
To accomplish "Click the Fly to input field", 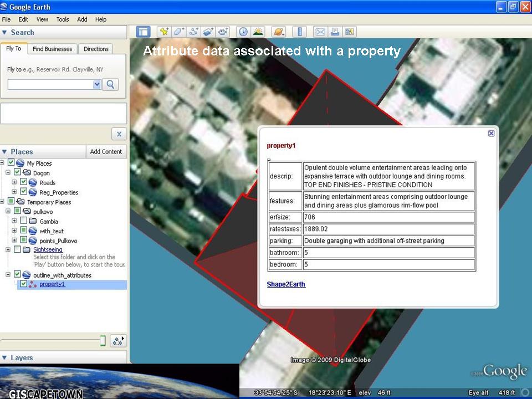I will 50,84.
